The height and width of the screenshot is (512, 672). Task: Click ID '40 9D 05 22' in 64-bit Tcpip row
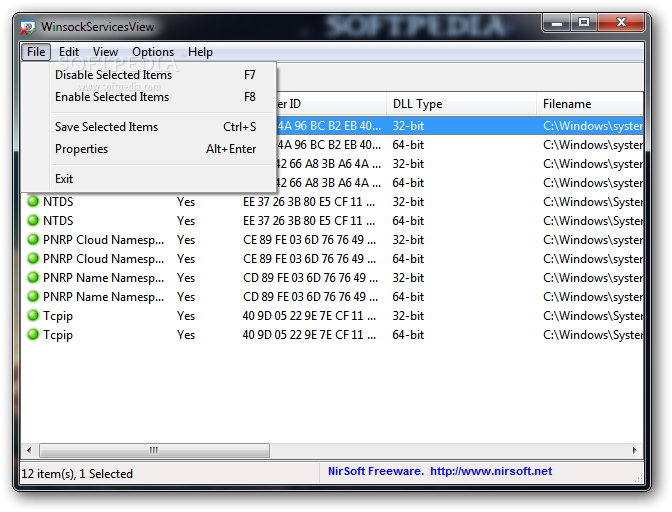(309, 334)
